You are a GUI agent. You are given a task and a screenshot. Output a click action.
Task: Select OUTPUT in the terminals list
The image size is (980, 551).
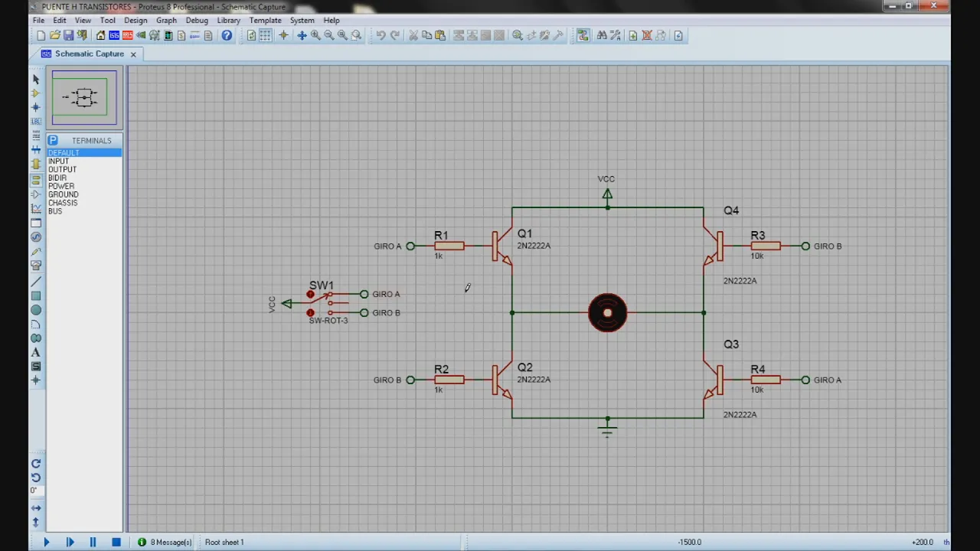pos(84,170)
